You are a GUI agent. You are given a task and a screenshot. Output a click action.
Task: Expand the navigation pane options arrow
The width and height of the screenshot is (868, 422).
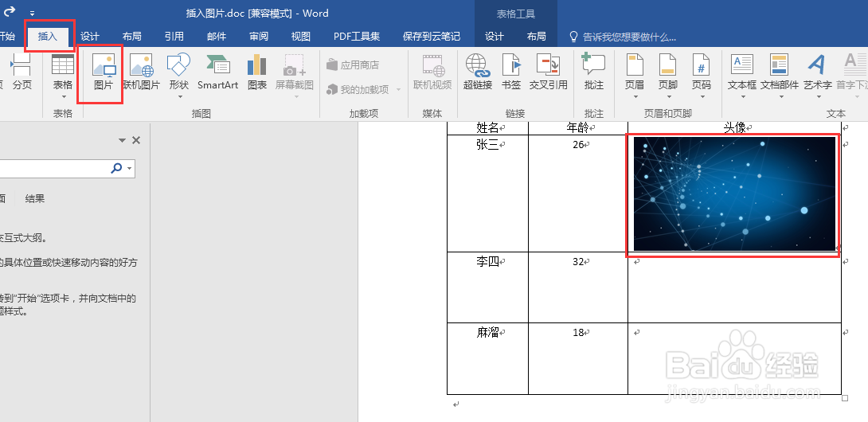click(123, 141)
